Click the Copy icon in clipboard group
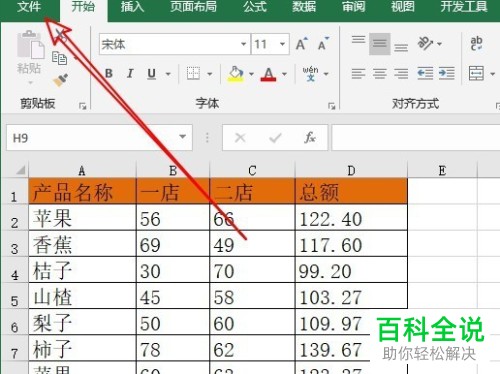Viewport: 500px width, 374px height. (x=59, y=58)
